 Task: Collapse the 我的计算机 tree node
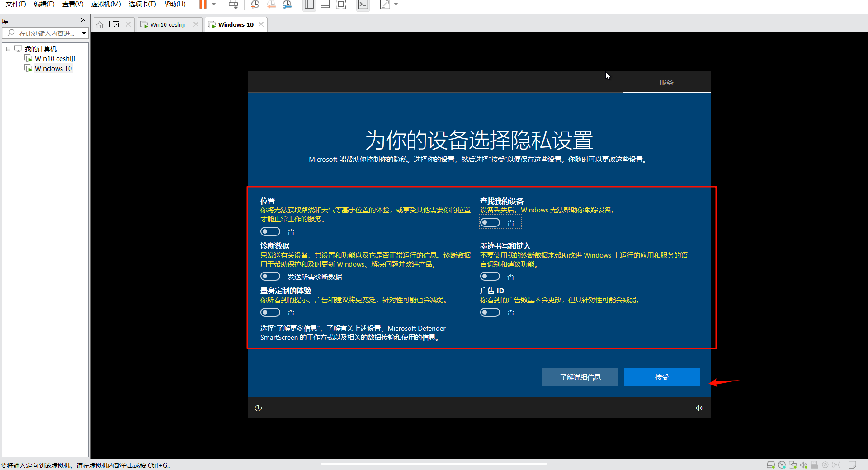(x=8, y=49)
